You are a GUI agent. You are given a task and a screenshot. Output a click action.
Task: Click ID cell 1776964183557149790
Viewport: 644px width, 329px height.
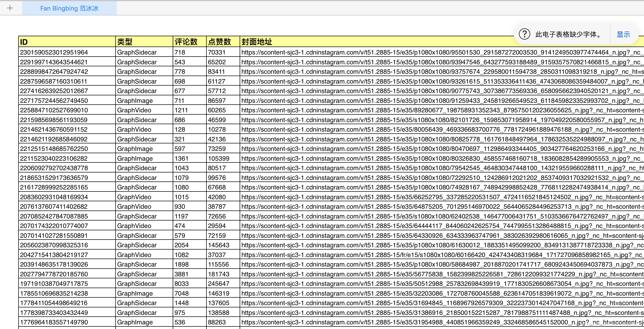pyautogui.click(x=67, y=322)
